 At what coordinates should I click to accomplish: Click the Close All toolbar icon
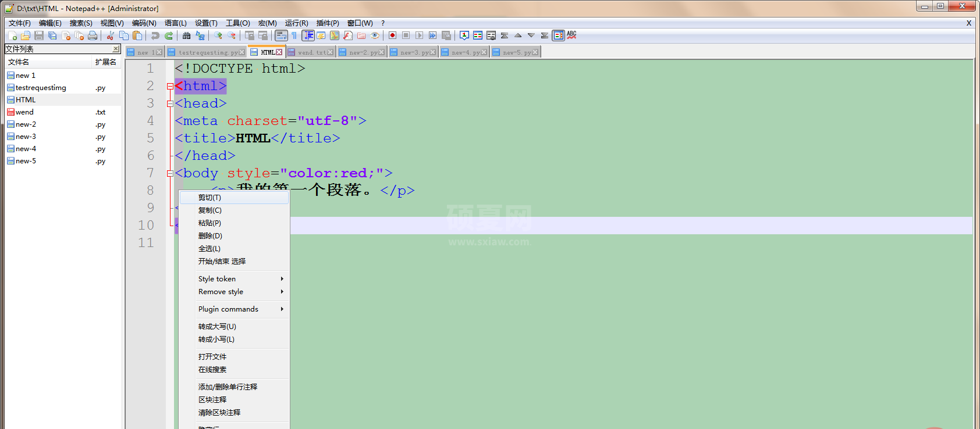[79, 35]
